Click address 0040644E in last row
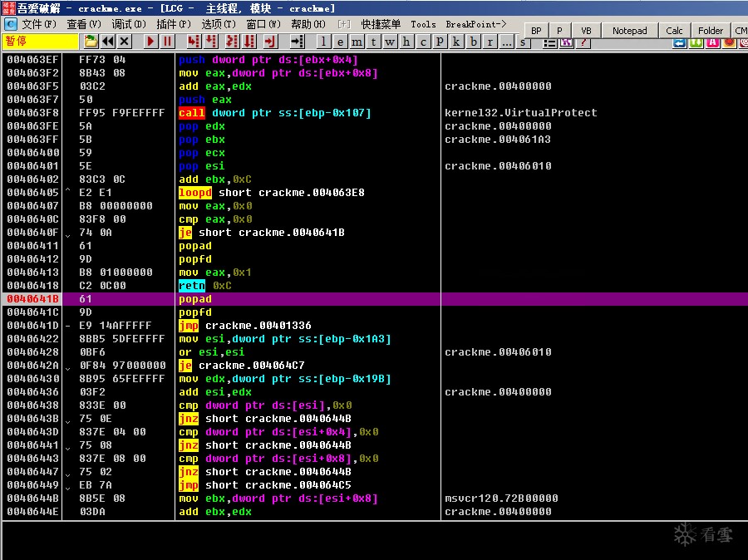The image size is (748, 560). tap(32, 512)
